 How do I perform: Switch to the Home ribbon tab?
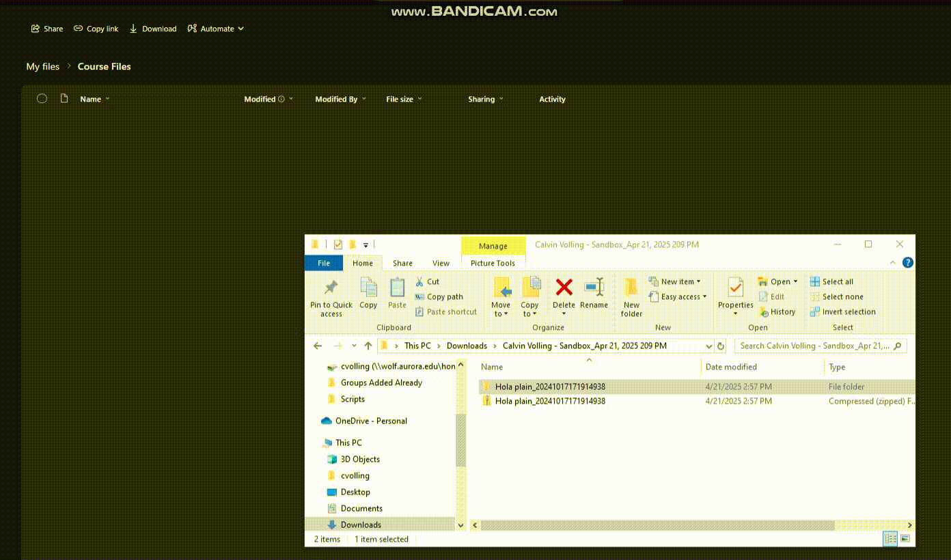tap(363, 263)
